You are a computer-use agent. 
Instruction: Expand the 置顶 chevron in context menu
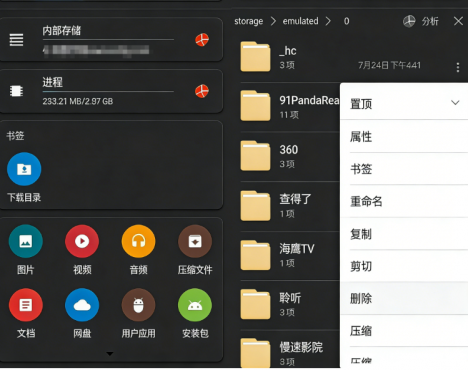point(455,102)
